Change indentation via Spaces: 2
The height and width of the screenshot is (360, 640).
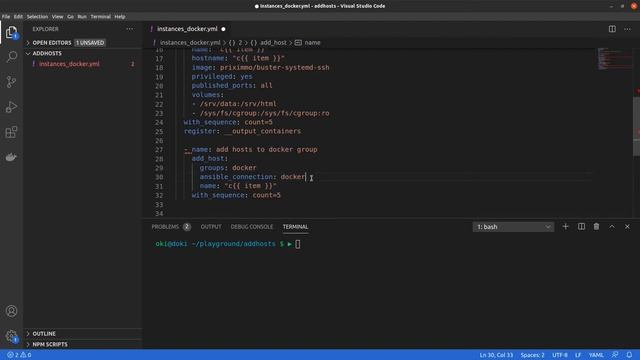click(x=532, y=355)
